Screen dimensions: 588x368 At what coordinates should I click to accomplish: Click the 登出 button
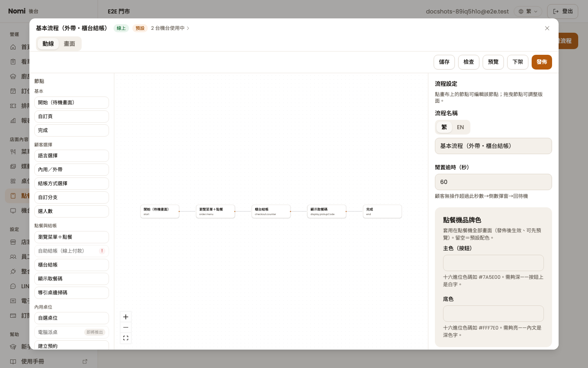coord(563,11)
